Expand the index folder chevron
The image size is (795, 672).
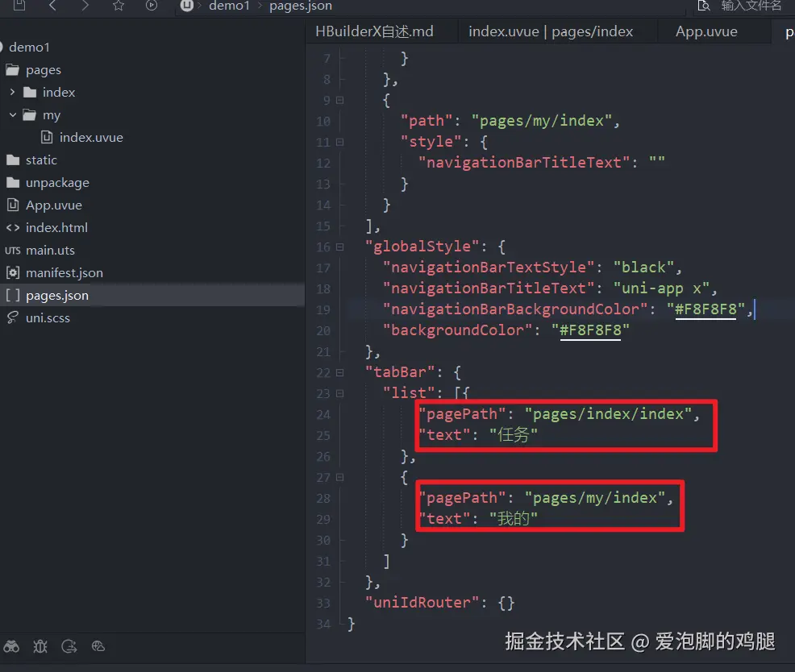tap(13, 92)
